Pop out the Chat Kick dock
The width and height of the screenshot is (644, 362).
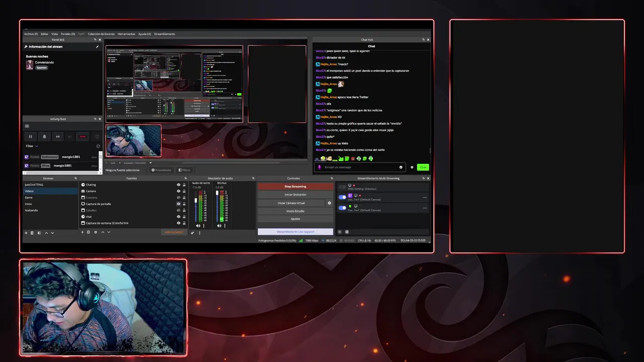tap(423, 40)
